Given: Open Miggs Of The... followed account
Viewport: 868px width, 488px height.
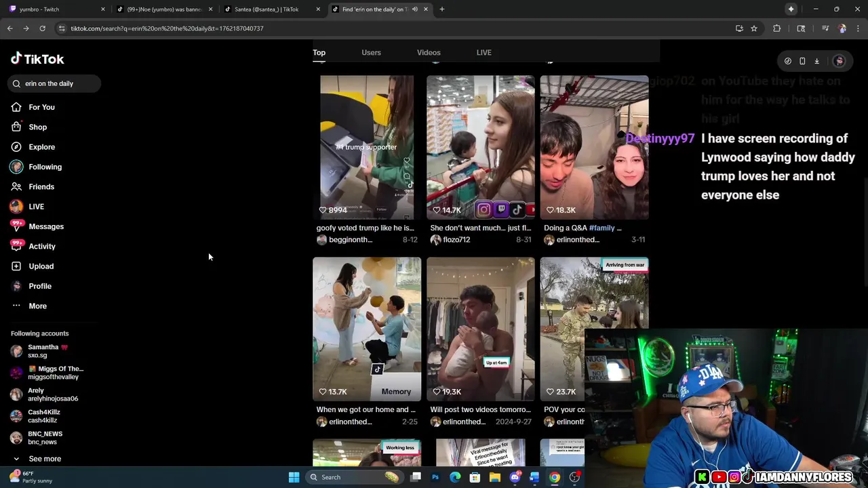Looking at the screenshot, I should pos(47,373).
